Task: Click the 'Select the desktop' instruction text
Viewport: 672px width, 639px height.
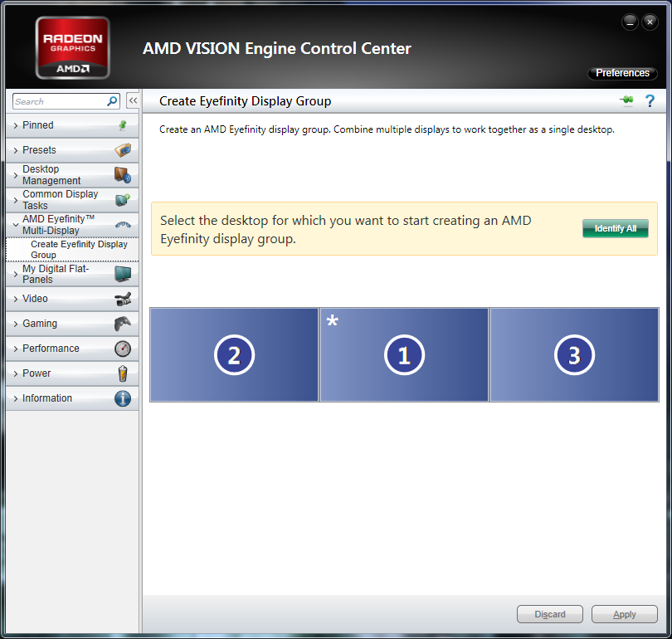Action: tap(345, 229)
